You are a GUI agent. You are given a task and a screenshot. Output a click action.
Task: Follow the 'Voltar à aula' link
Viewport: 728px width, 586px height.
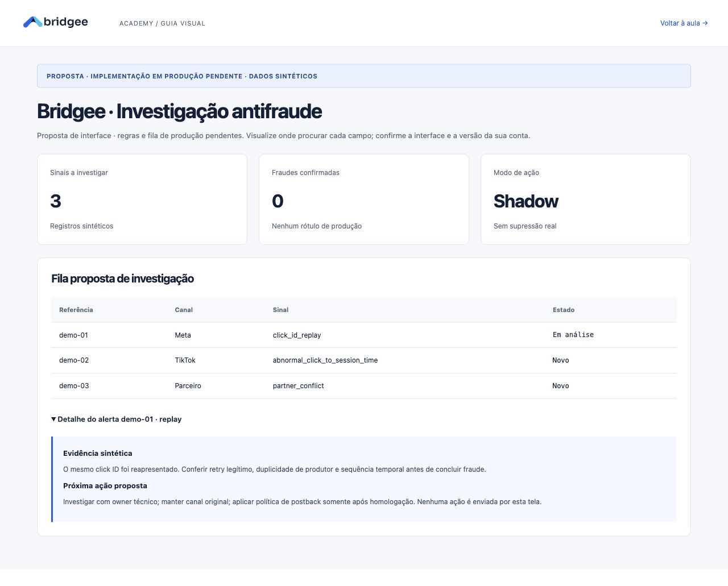point(684,23)
